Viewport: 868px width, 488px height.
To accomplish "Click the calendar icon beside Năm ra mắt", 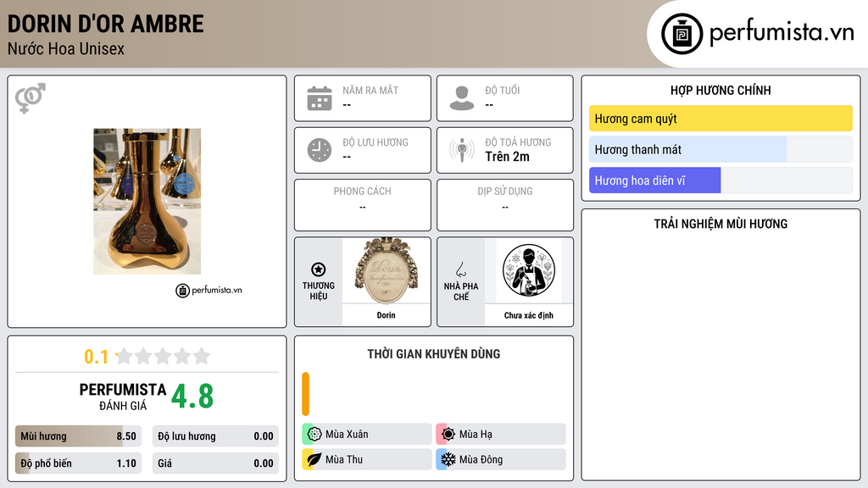I will point(320,98).
